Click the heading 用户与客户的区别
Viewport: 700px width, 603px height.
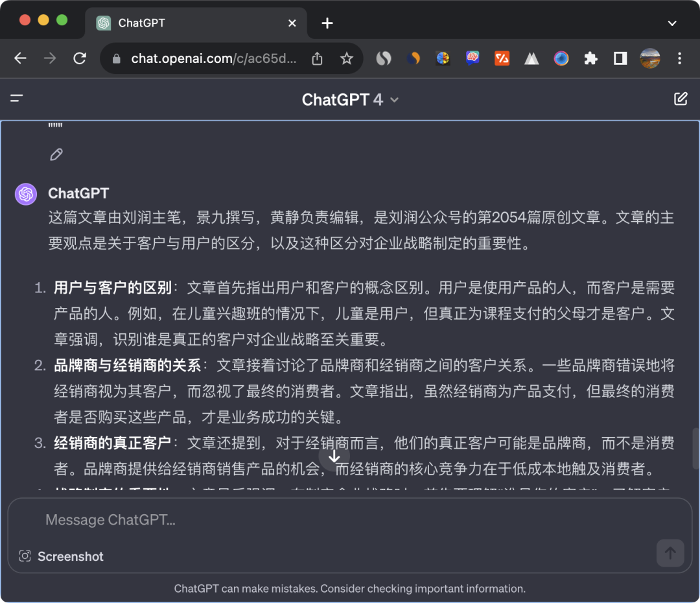(113, 288)
